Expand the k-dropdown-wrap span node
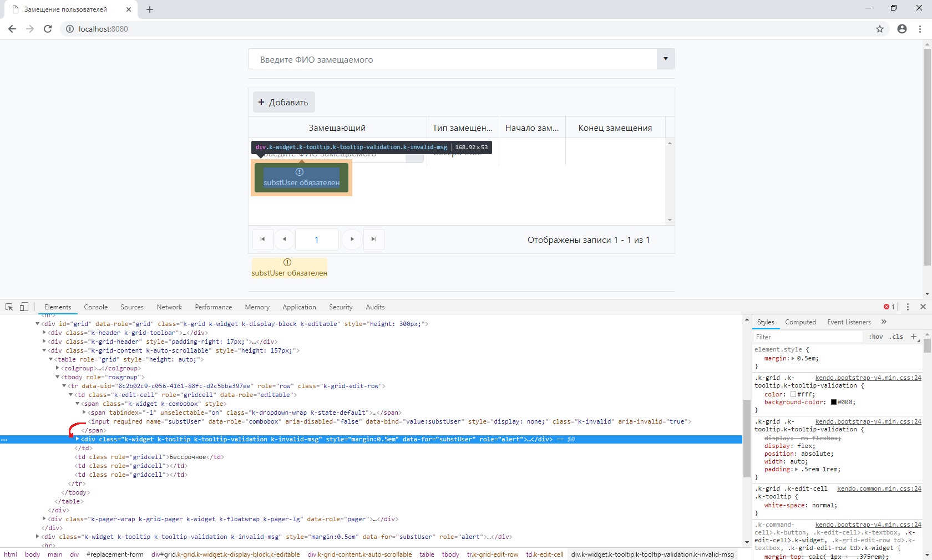Viewport: 932px width, 560px height. click(x=84, y=413)
